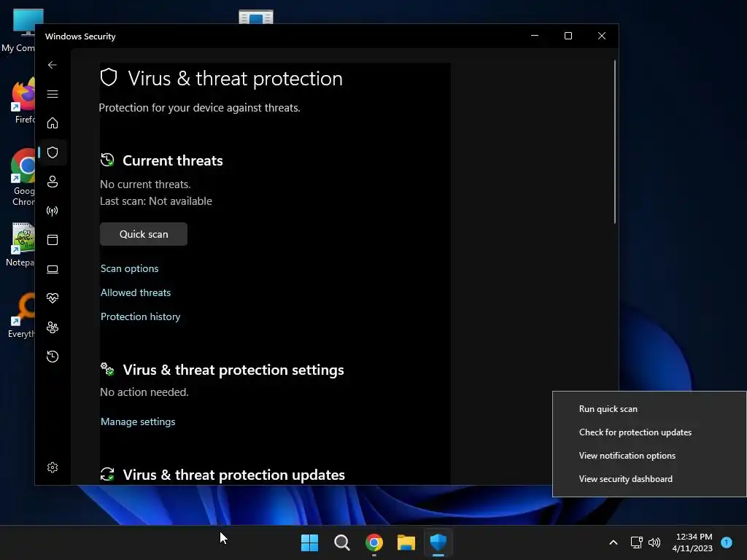Select the Google Chrome desktop shortcut
The width and height of the screenshot is (747, 560).
(23, 177)
